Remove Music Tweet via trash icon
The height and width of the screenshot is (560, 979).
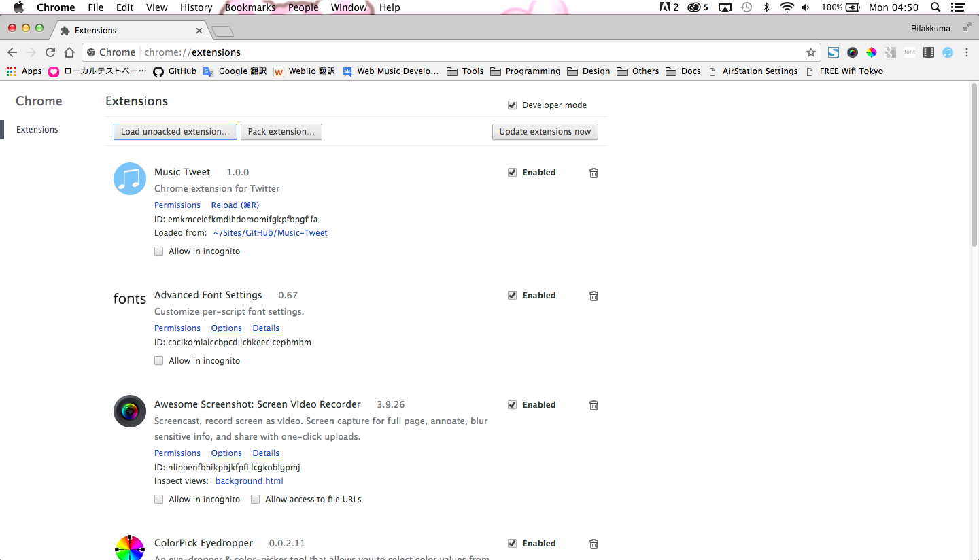click(x=594, y=173)
